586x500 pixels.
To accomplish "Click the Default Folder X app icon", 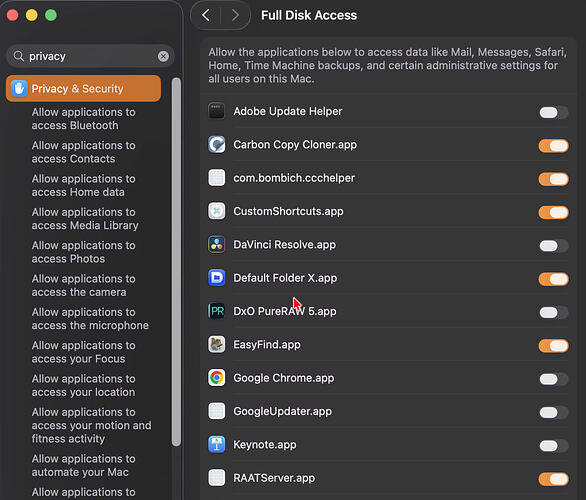I will 216,278.
